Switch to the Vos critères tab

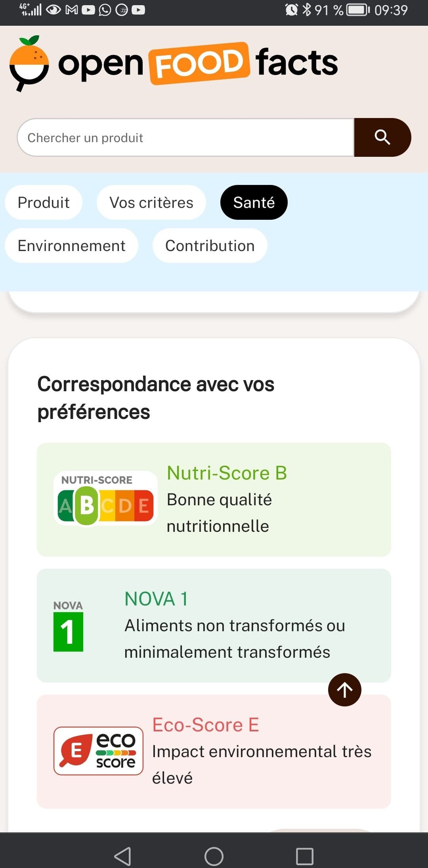coord(151,202)
